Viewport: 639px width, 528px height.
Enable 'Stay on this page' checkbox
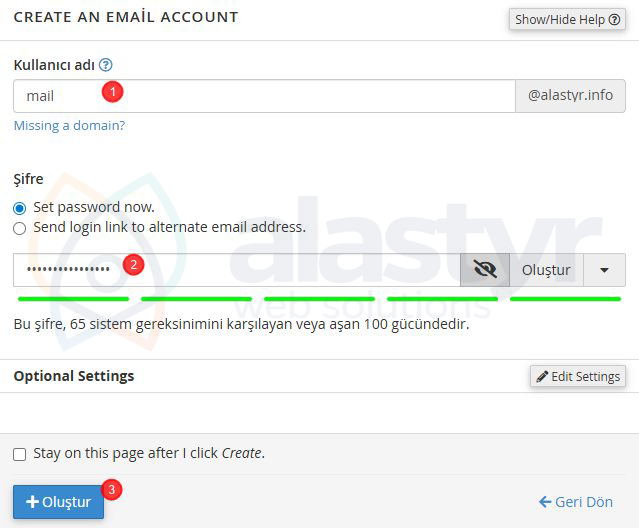click(x=20, y=454)
